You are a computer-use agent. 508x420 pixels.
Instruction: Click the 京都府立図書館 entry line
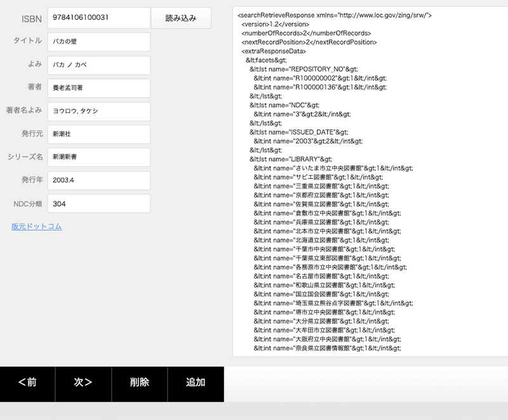(321, 195)
